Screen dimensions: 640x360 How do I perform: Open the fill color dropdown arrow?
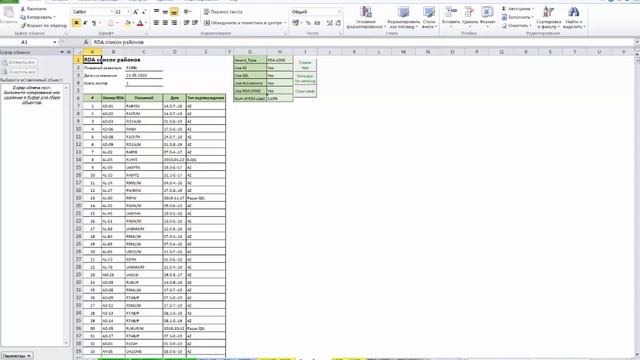pyautogui.click(x=133, y=23)
